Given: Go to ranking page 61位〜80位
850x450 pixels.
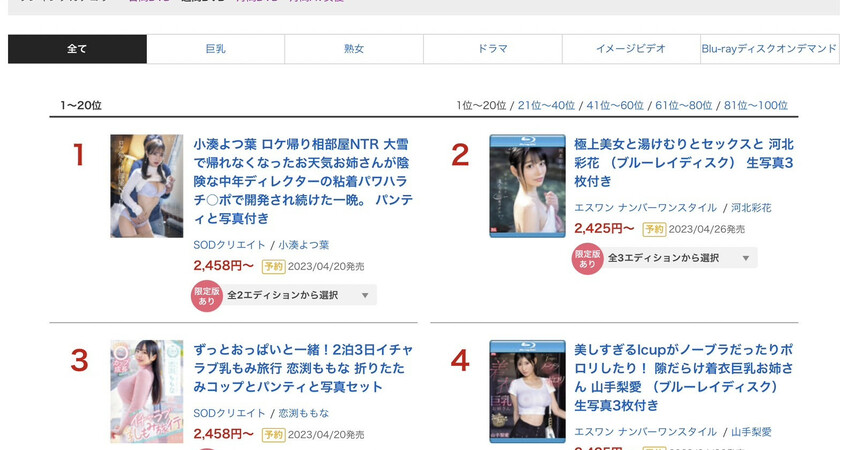Looking at the screenshot, I should coord(684,105).
